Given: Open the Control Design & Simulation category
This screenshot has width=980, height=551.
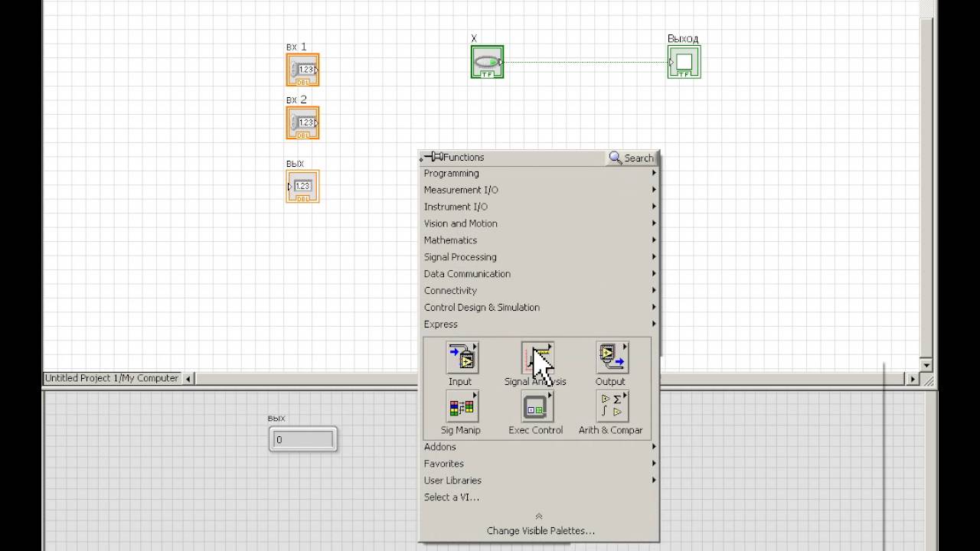Looking at the screenshot, I should click(540, 308).
